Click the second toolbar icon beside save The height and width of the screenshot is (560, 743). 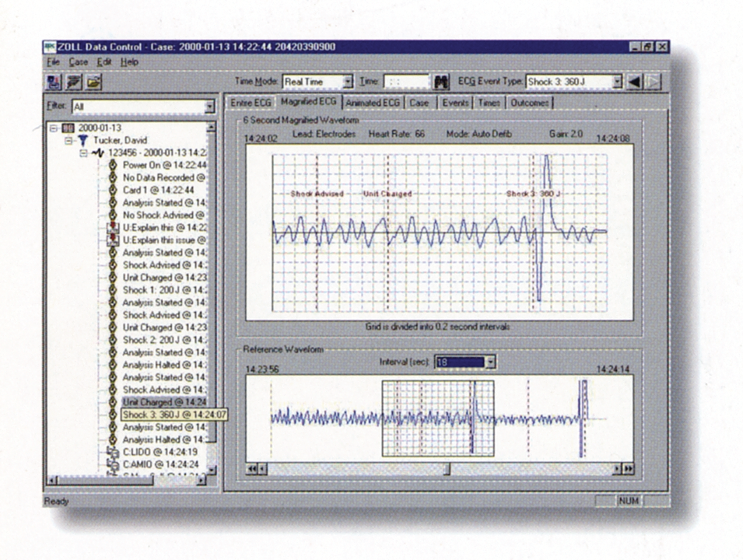point(72,80)
